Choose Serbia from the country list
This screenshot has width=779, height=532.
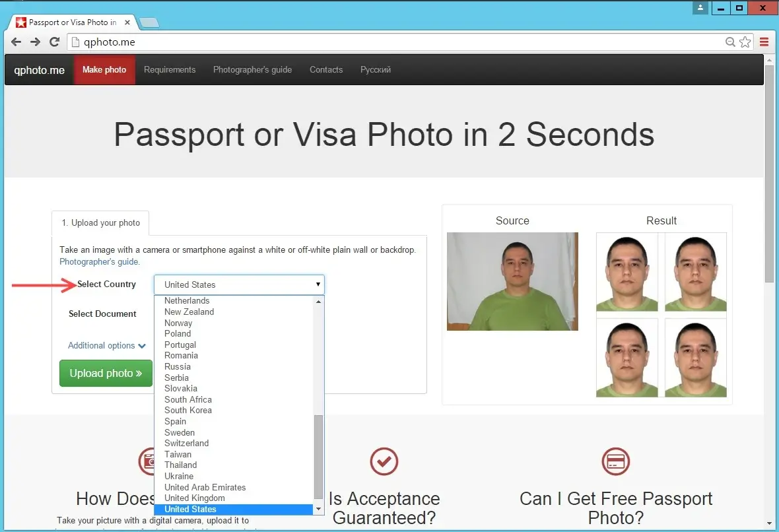[234, 378]
